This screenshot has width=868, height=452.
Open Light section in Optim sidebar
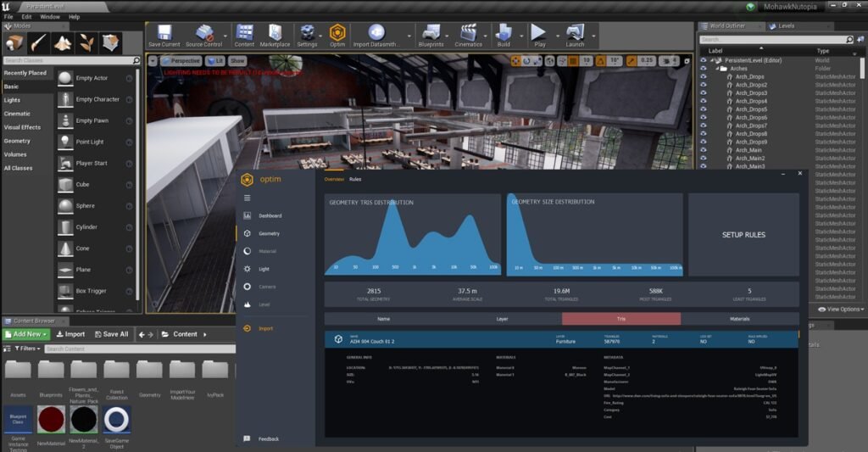pyautogui.click(x=257, y=269)
